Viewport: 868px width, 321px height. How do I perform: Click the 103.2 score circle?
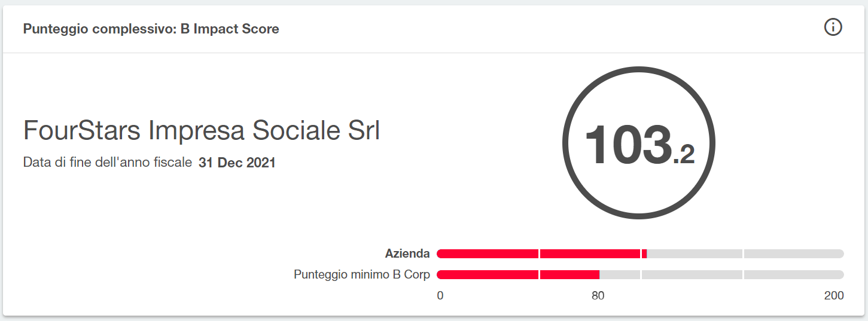coord(639,143)
